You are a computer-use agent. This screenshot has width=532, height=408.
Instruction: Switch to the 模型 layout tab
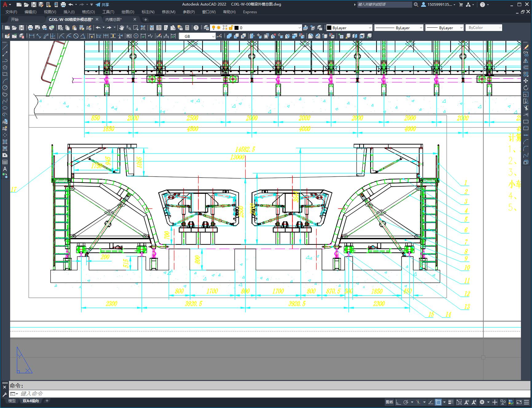point(12,401)
